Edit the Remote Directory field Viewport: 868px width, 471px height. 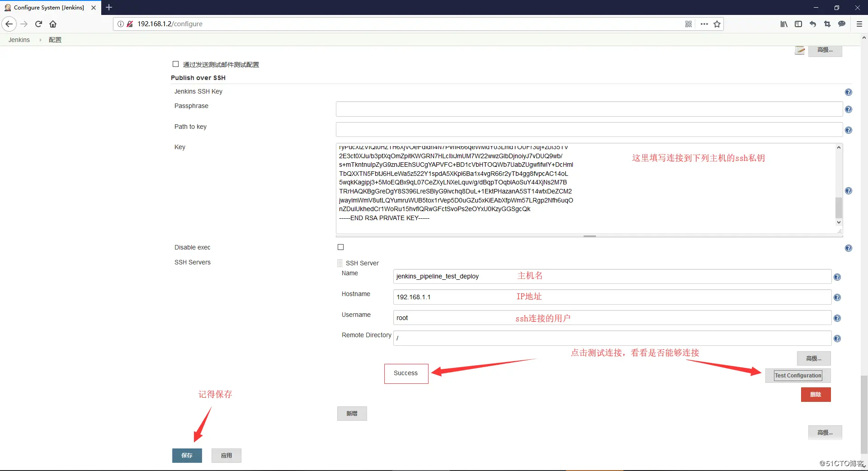pos(612,338)
